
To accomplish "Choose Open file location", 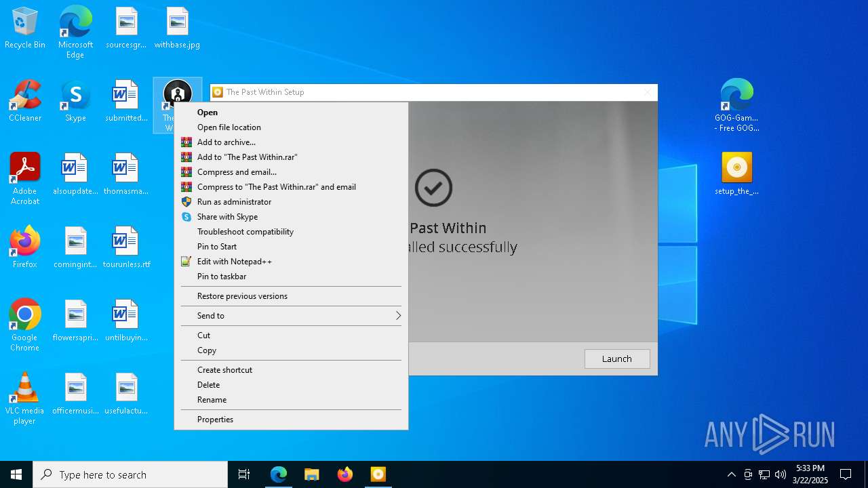I will coord(291,127).
